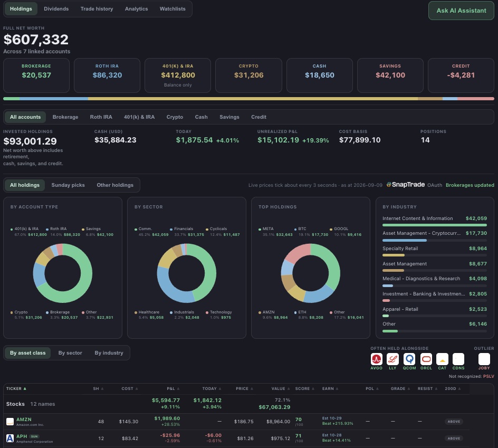Select the All accounts filter
The image size is (498, 448).
tap(25, 117)
